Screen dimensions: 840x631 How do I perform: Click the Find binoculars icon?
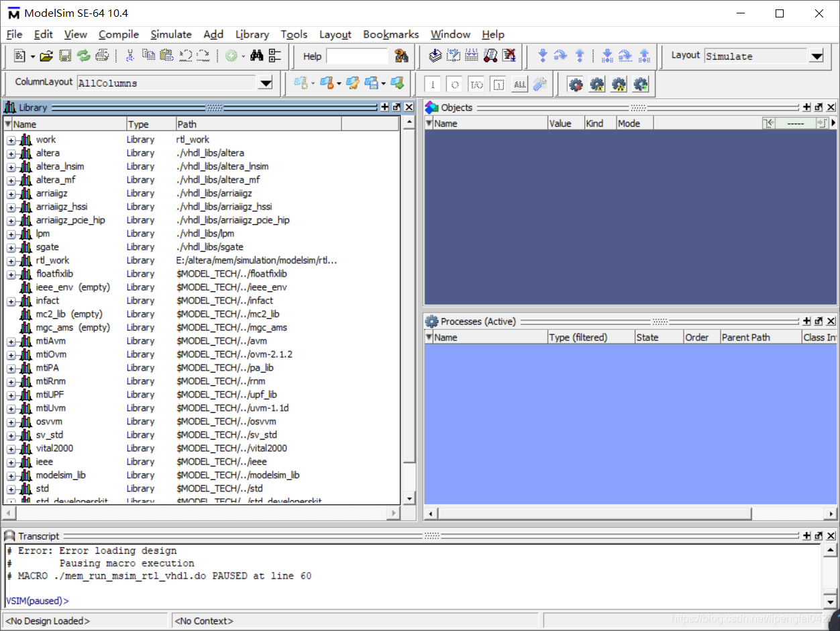[256, 56]
